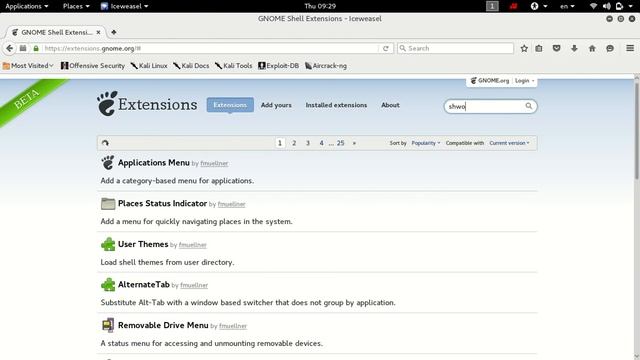Open the Current version compatibility dropdown
The width and height of the screenshot is (640, 360).
click(509, 143)
